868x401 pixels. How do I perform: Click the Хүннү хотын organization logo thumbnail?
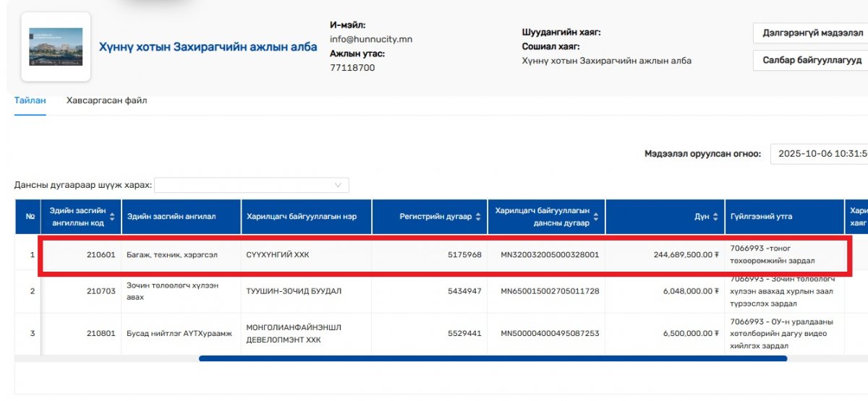[56, 47]
